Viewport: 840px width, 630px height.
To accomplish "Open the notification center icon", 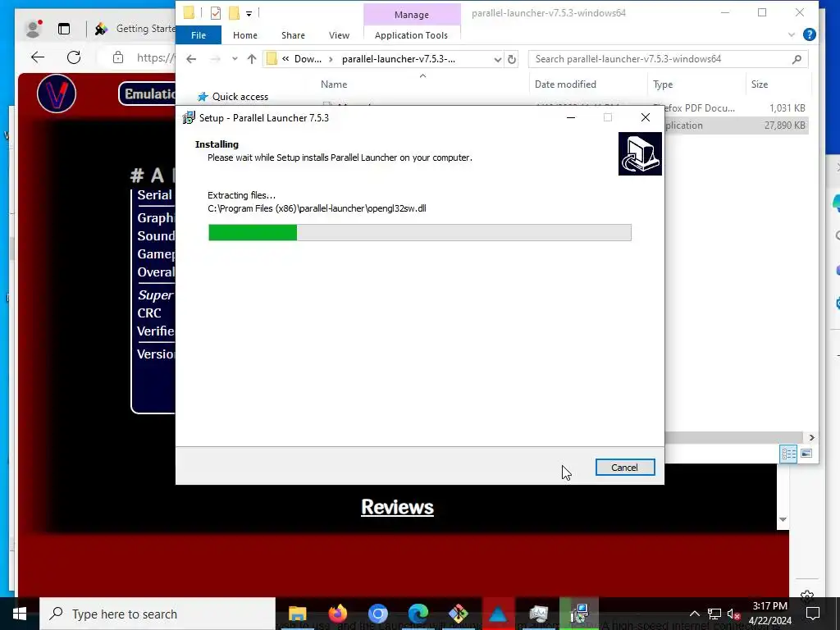I will click(813, 614).
